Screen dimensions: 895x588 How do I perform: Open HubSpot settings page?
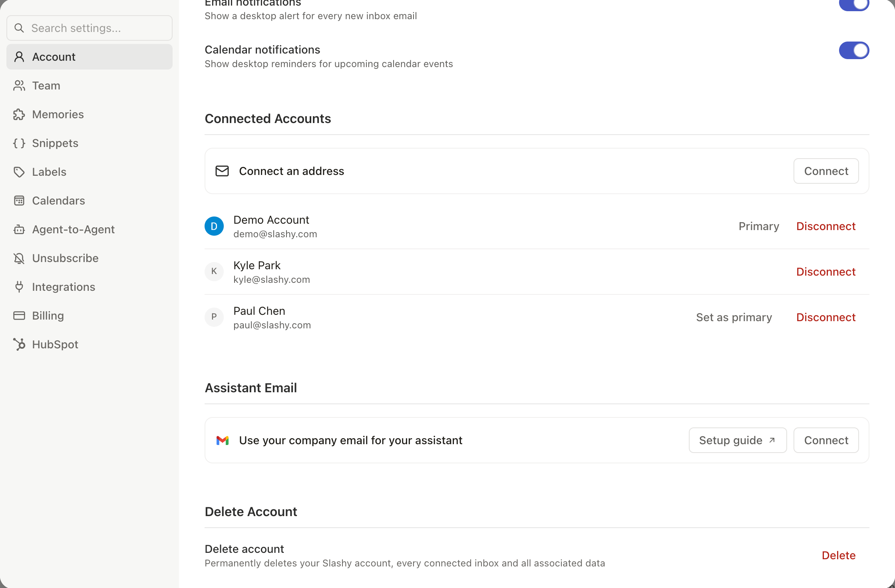(89, 344)
